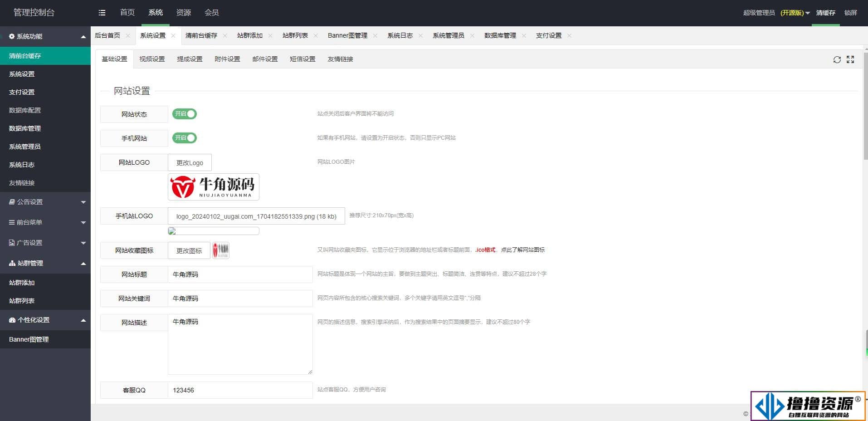This screenshot has width=868, height=421.
Task: Open 站群列表 in the sidebar
Action: [x=45, y=301]
